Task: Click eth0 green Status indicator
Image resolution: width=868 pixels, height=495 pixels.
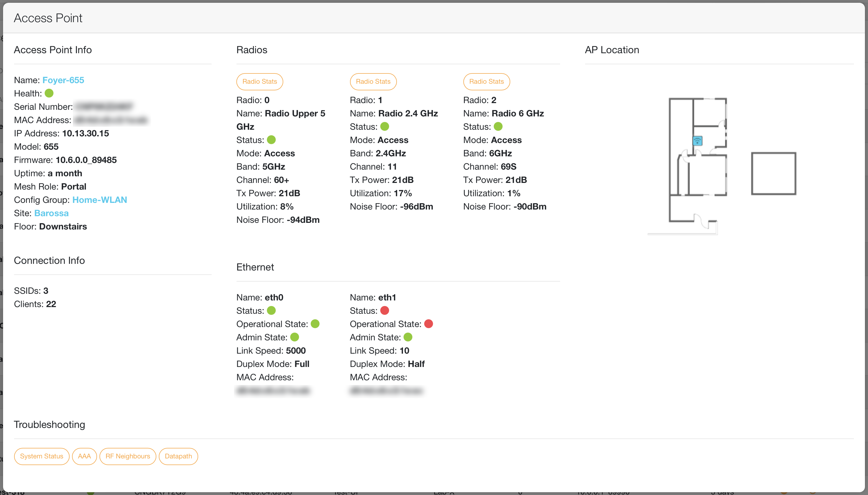Action: pyautogui.click(x=271, y=310)
